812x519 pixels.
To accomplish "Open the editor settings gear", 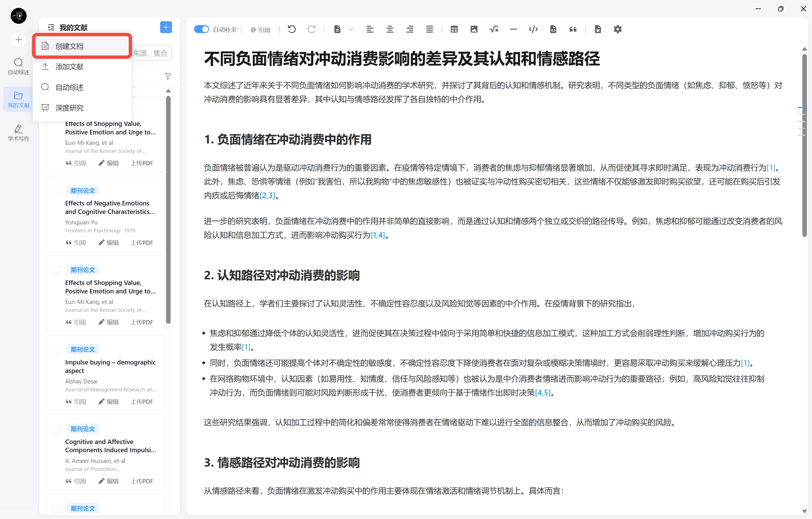I will pyautogui.click(x=617, y=29).
